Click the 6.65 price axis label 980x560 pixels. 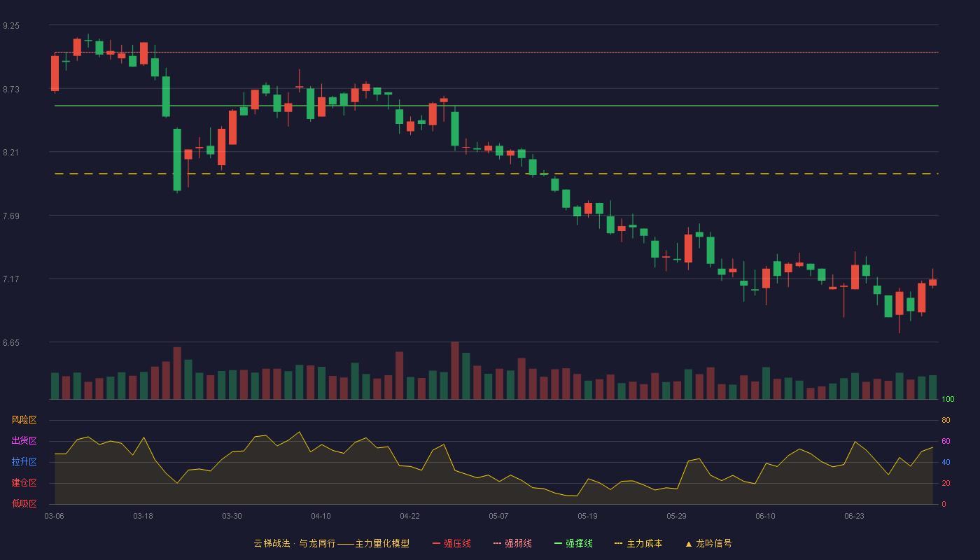point(11,343)
